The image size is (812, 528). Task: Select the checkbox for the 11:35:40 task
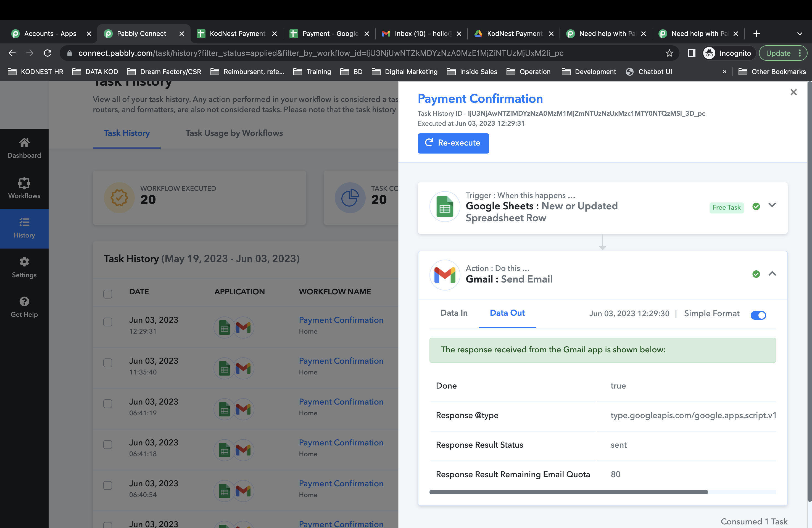107,363
